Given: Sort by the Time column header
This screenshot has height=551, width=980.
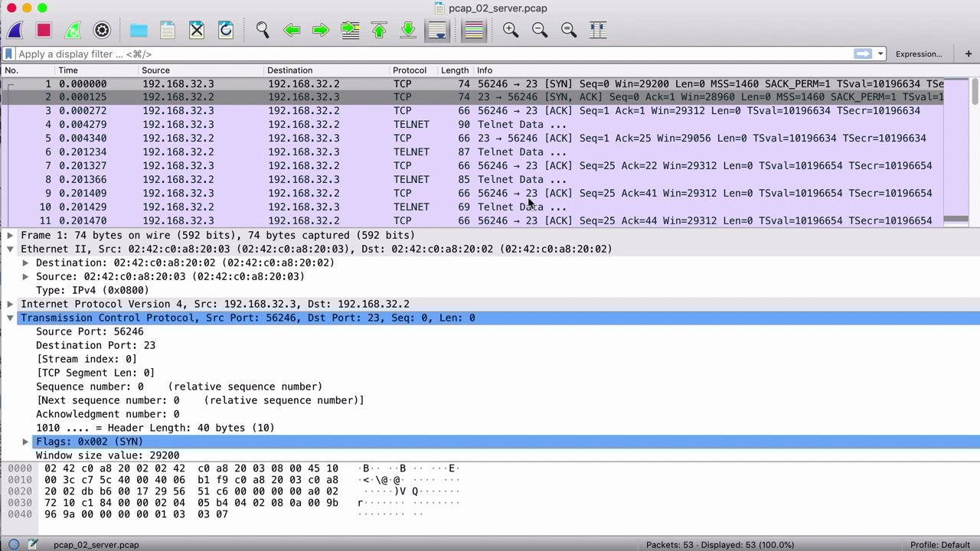Looking at the screenshot, I should (x=96, y=70).
